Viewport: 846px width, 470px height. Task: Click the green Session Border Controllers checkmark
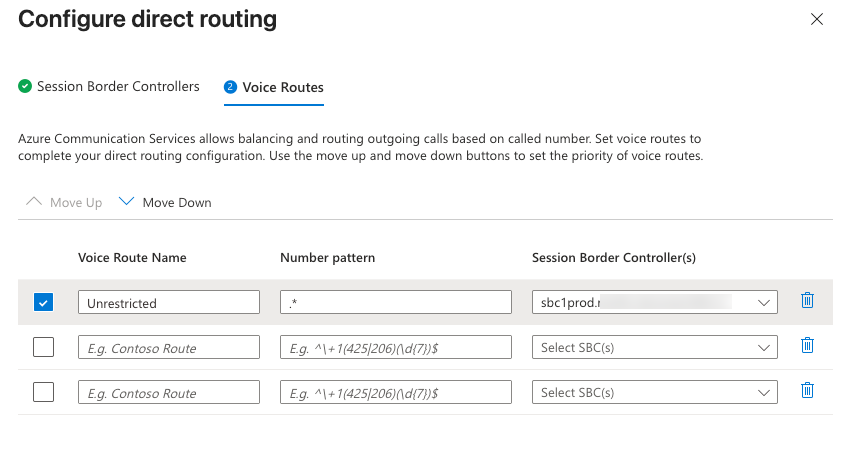click(x=25, y=87)
